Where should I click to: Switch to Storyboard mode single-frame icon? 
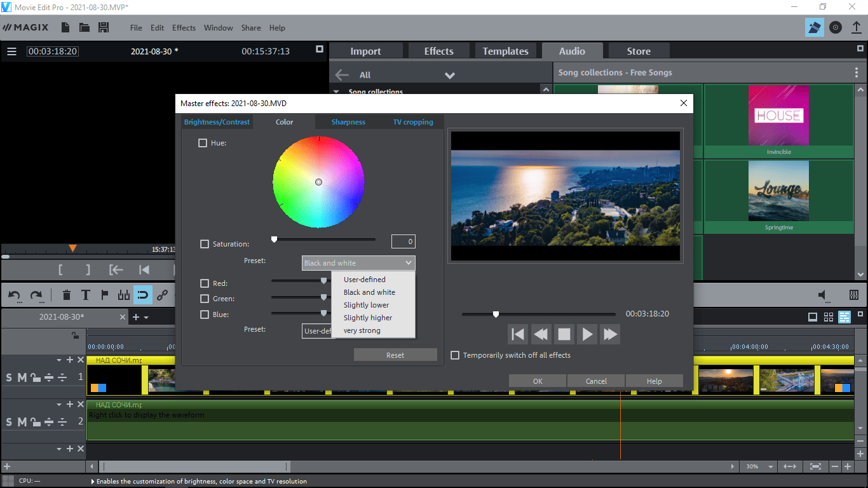813,317
